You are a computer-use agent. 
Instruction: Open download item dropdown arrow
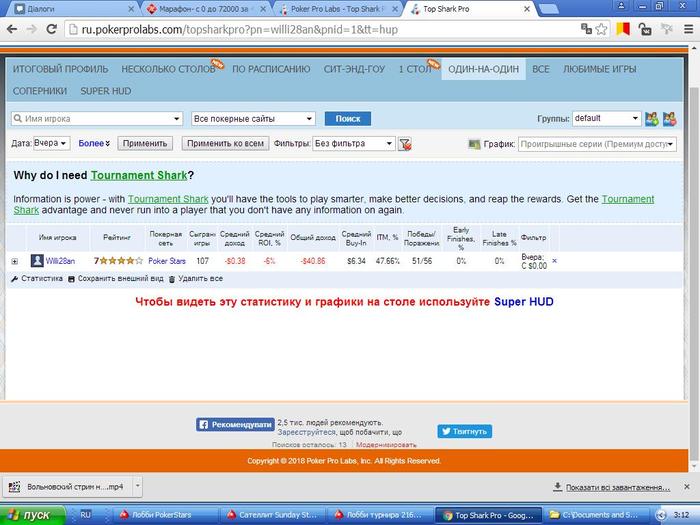[138, 487]
